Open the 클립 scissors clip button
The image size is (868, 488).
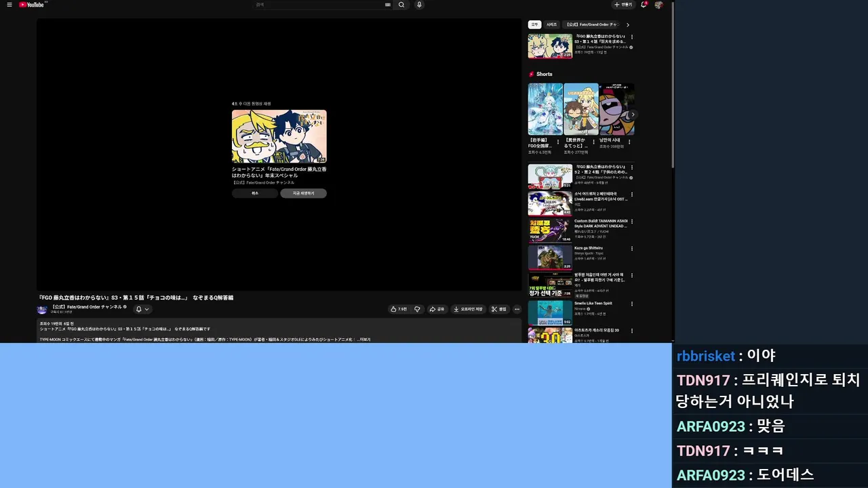[x=499, y=309]
